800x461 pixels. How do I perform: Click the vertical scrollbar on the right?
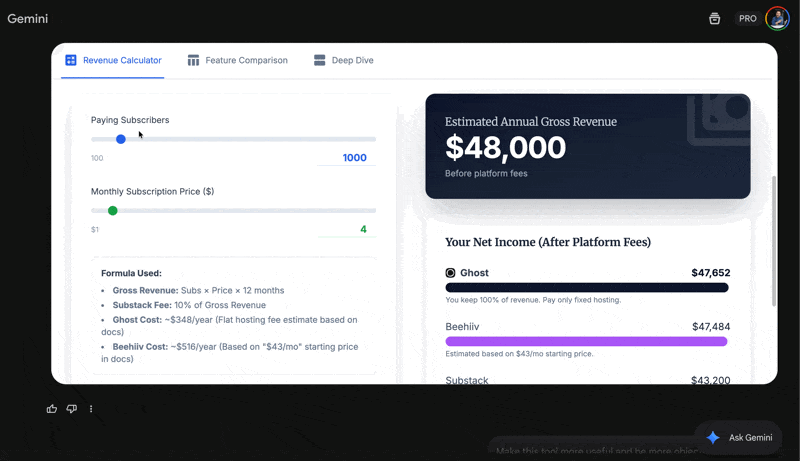[772, 240]
